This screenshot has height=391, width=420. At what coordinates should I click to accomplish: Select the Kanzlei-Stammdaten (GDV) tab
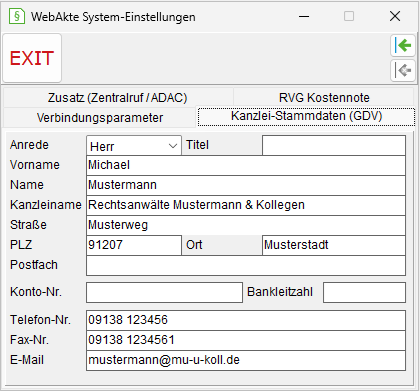pos(306,116)
